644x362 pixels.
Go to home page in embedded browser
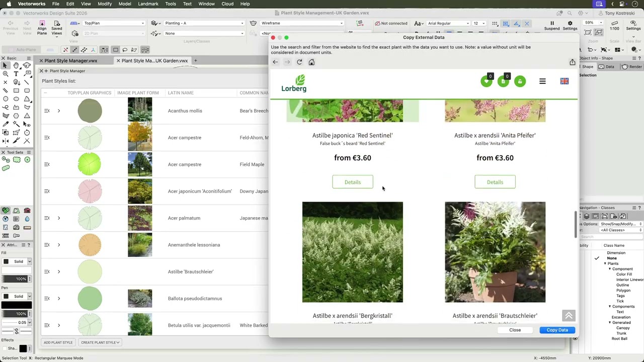pos(311,62)
